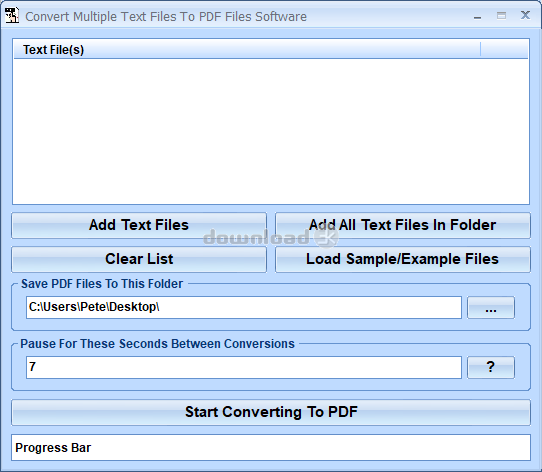The width and height of the screenshot is (542, 472).
Task: Open the pause seconds help "?" button
Action: click(491, 367)
